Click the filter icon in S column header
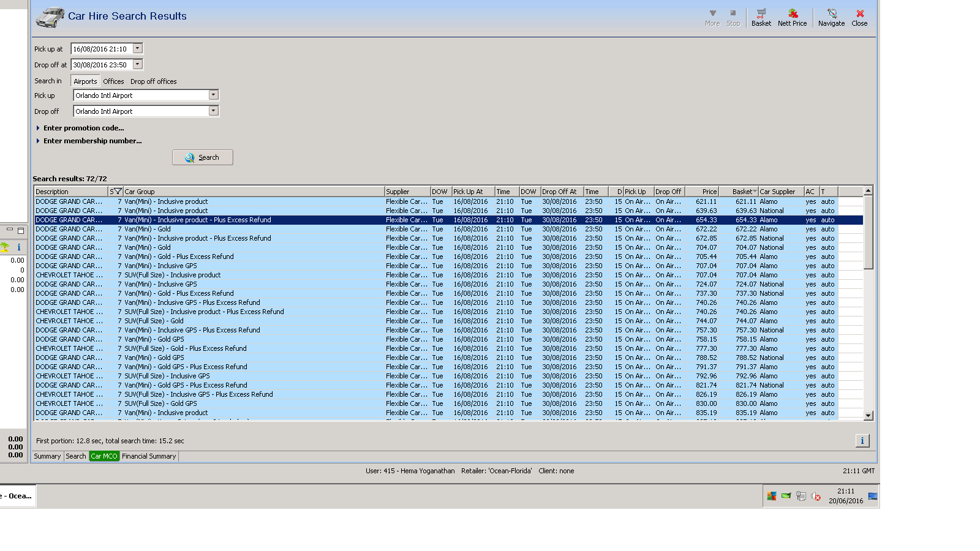980x551 pixels. [x=117, y=192]
